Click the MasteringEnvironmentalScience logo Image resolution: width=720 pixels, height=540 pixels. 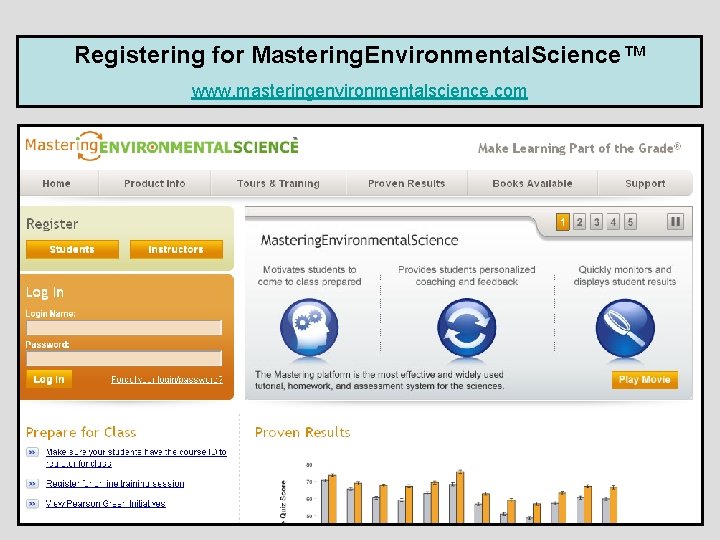[x=162, y=146]
